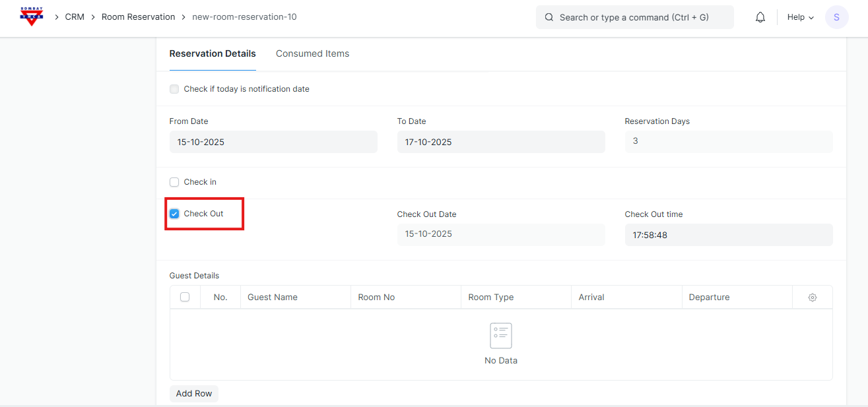Click Add Row button under Guest Details

(193, 394)
